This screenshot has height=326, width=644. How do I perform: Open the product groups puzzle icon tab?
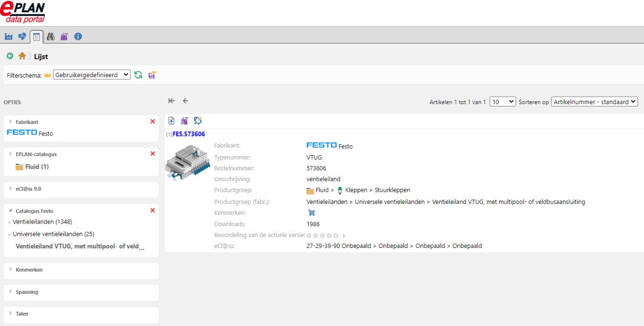(x=22, y=37)
